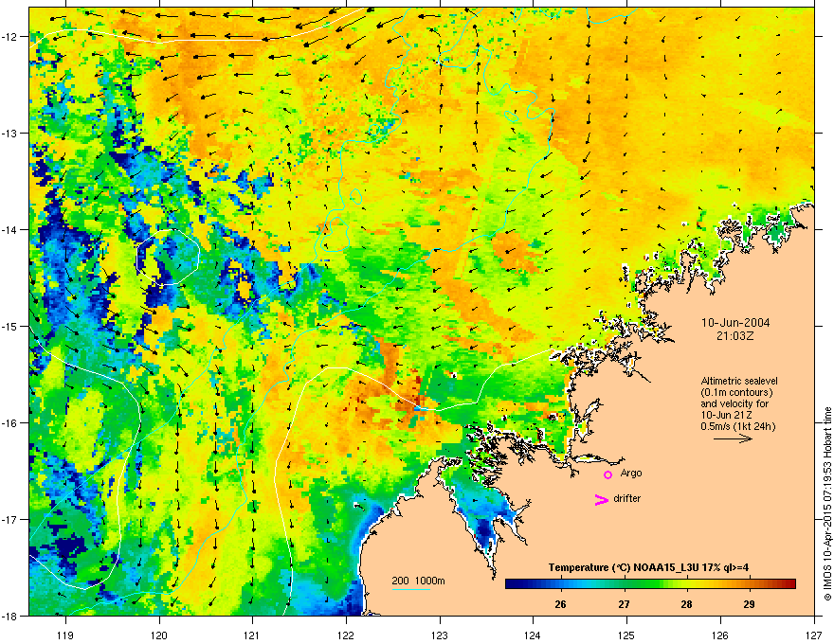Click the magenta Argo circle legend symbol

607,474
